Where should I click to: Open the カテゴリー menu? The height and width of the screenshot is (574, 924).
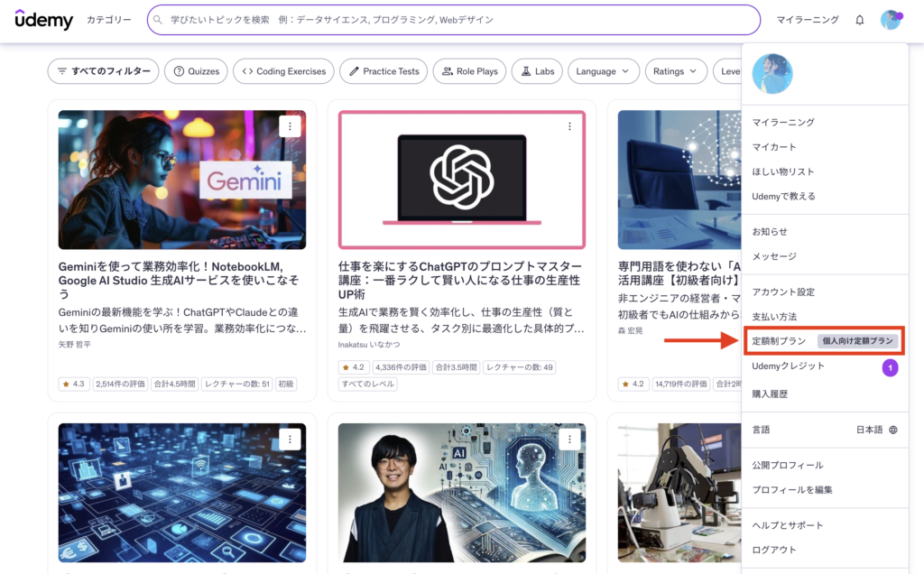pos(109,20)
